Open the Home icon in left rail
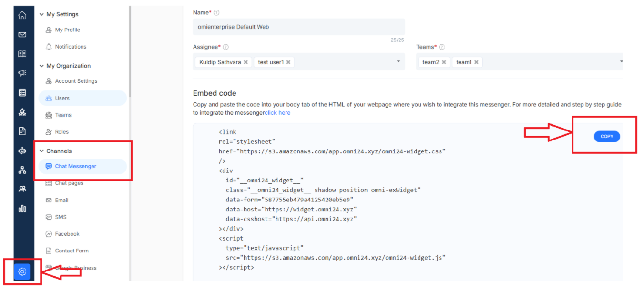 pos(22,15)
